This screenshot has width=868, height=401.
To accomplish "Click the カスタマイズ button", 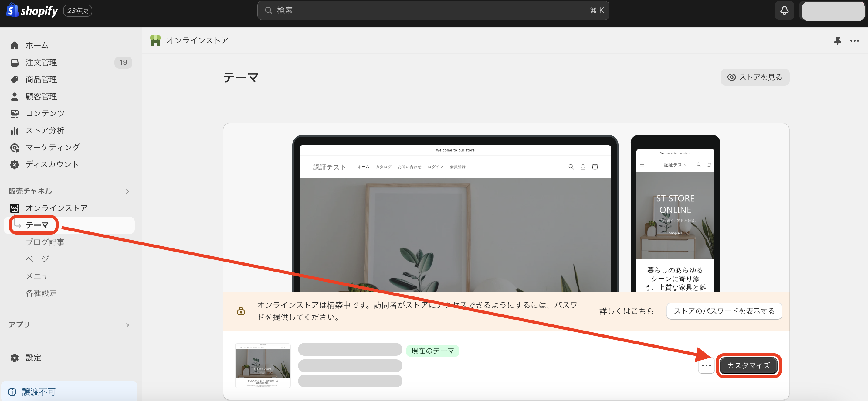I will [x=748, y=365].
